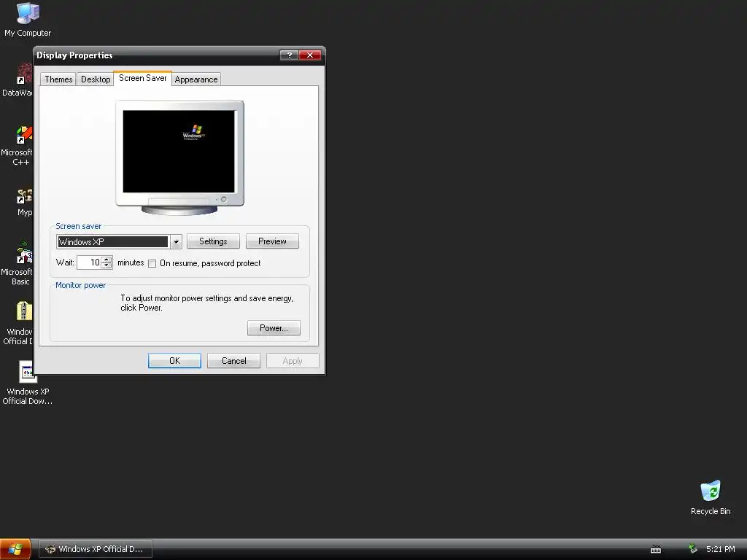Click the Help question mark button

(x=289, y=55)
